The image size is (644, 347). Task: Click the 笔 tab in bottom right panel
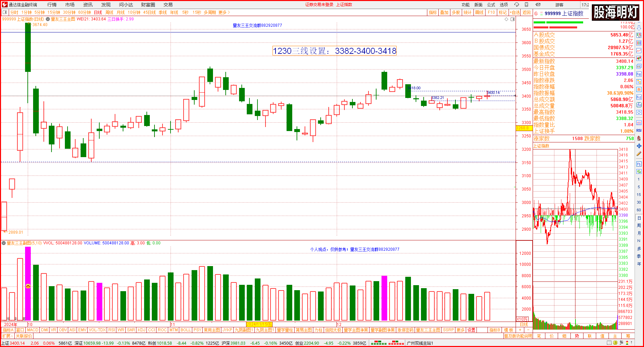click(x=539, y=336)
